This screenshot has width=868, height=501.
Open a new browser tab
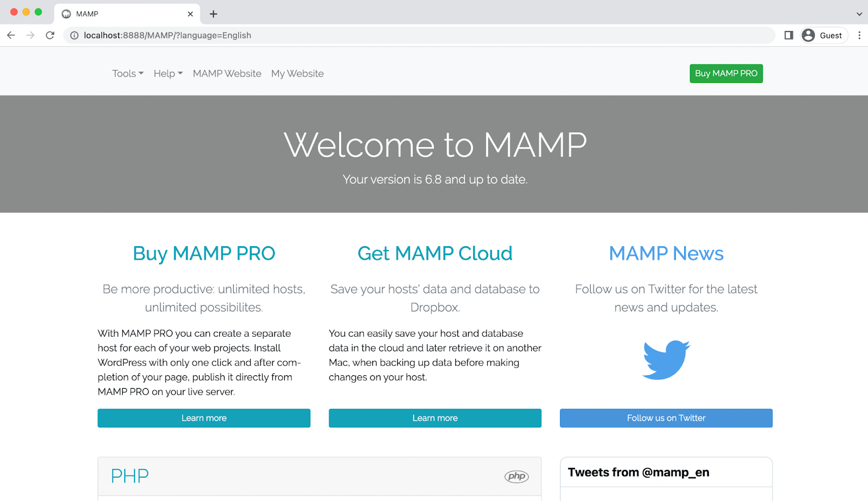click(213, 14)
